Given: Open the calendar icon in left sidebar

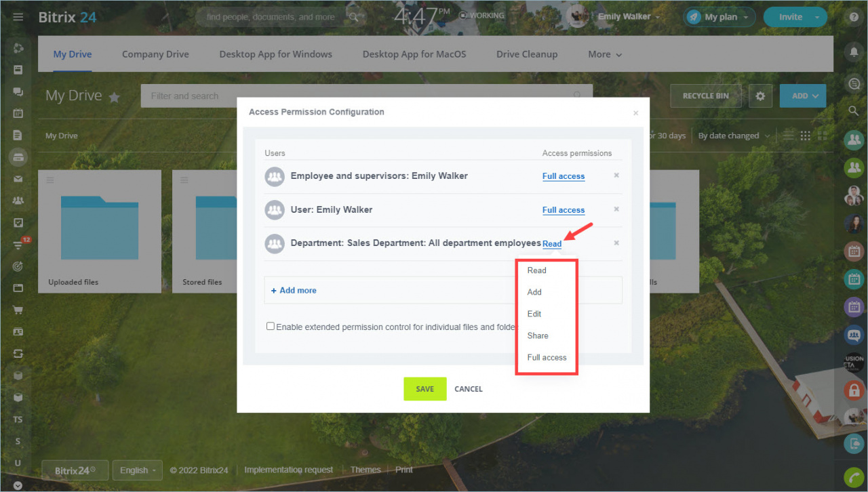Looking at the screenshot, I should 18,113.
